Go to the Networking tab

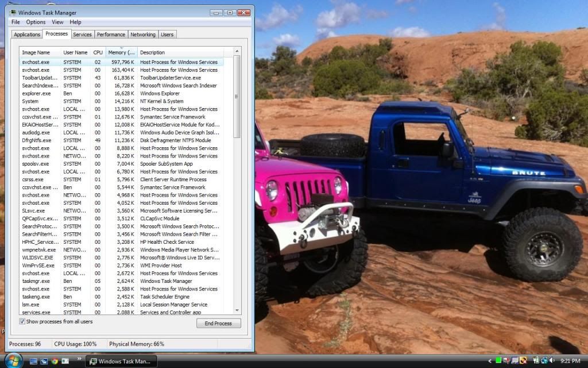143,34
